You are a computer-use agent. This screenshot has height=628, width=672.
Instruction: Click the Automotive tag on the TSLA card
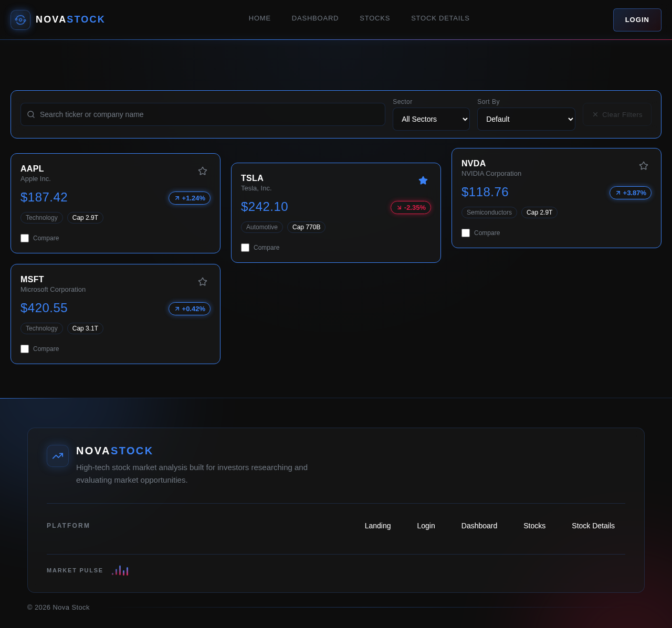point(262,227)
